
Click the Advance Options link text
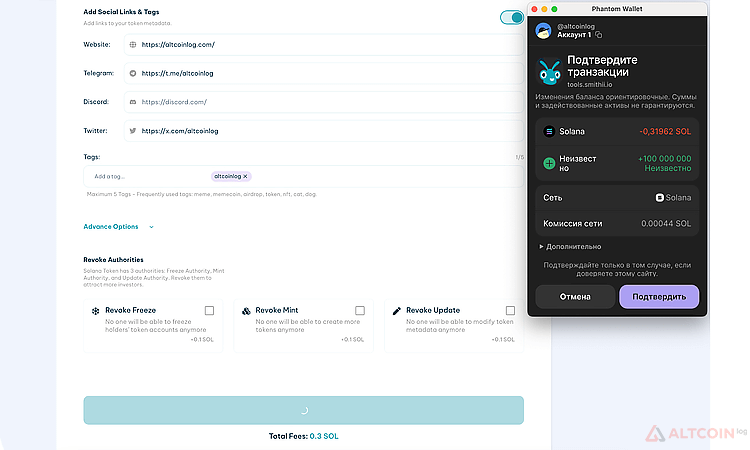111,227
